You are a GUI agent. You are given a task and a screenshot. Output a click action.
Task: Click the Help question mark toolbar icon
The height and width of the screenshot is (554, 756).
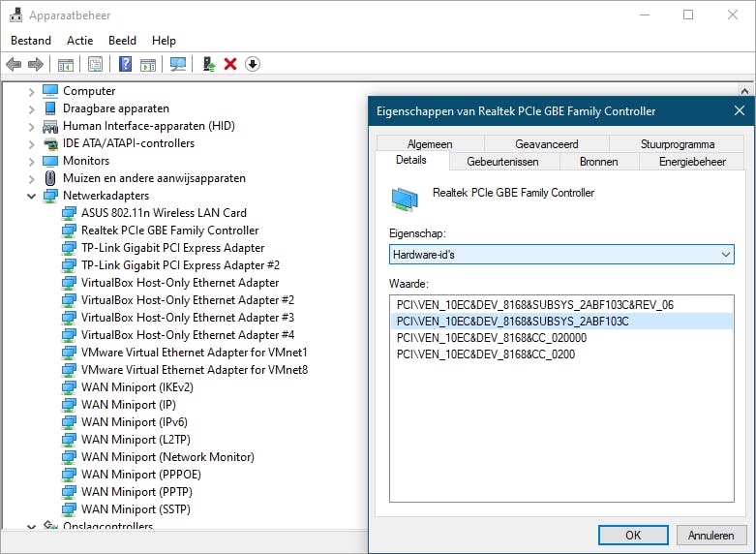click(125, 64)
